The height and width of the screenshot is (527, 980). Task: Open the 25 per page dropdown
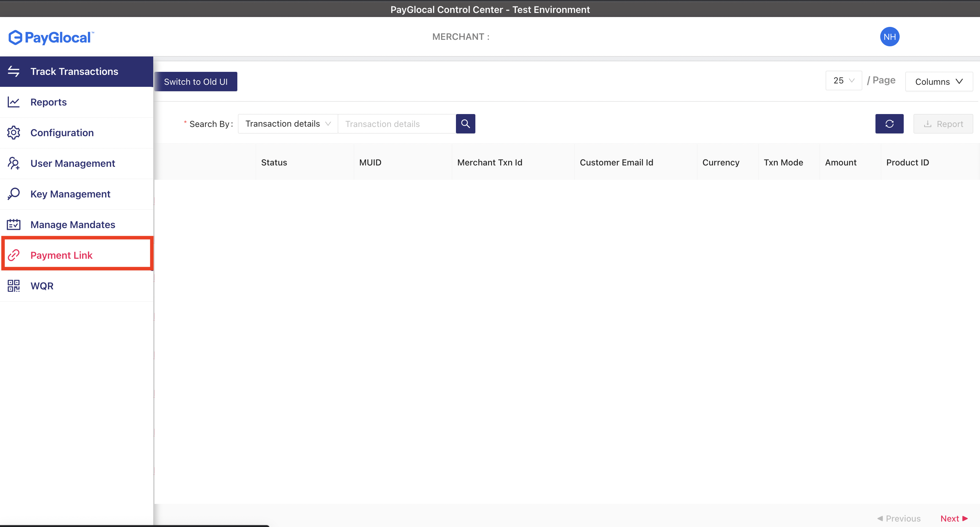(x=843, y=81)
